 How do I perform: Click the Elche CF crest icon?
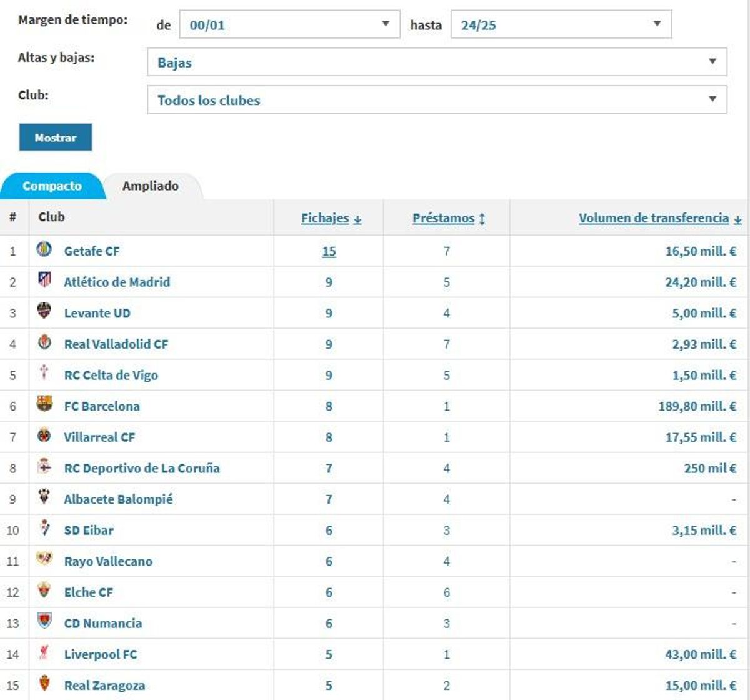44,590
